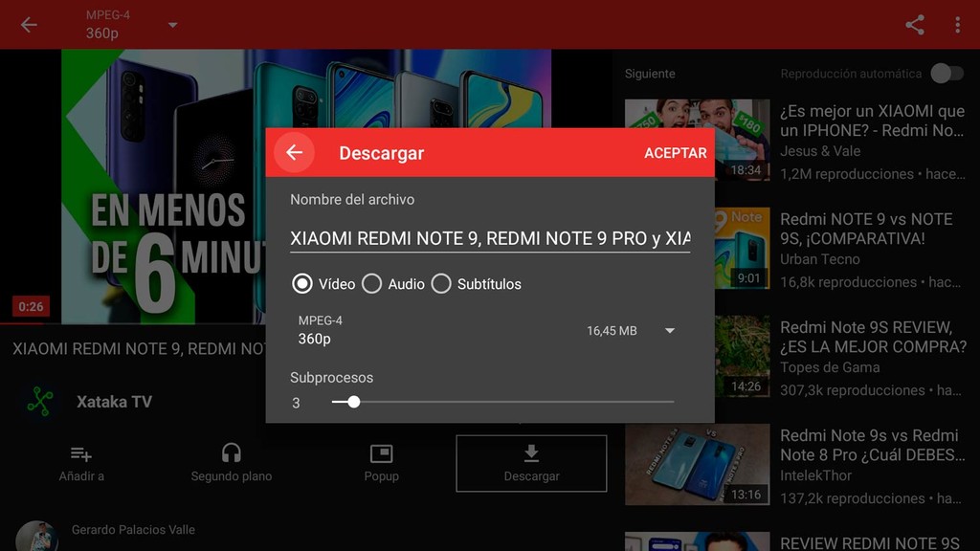Toggle Reproducción automática switch
This screenshot has height=551, width=980.
pyautogui.click(x=947, y=74)
